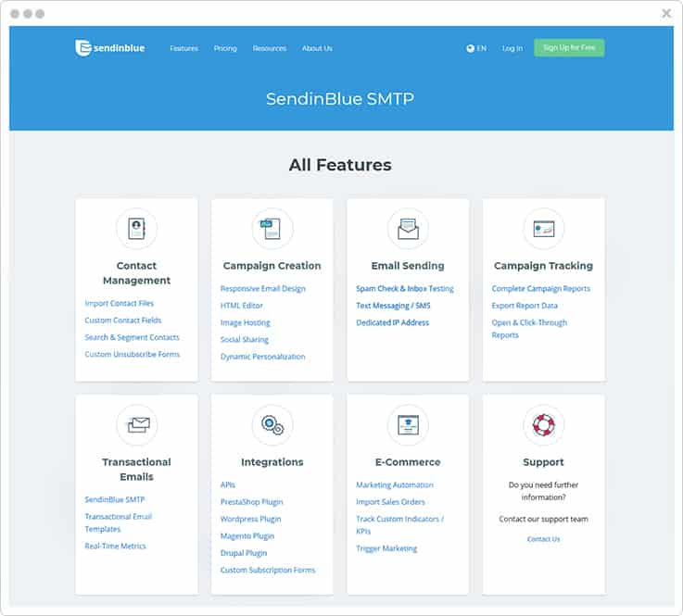Open the Wordpress Plugin link
This screenshot has width=683, height=616.
(250, 519)
